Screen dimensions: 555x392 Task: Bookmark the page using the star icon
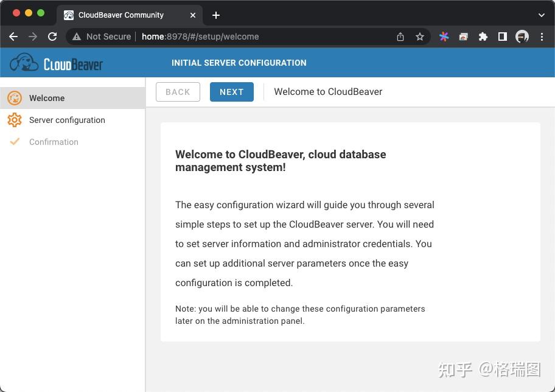tap(420, 37)
